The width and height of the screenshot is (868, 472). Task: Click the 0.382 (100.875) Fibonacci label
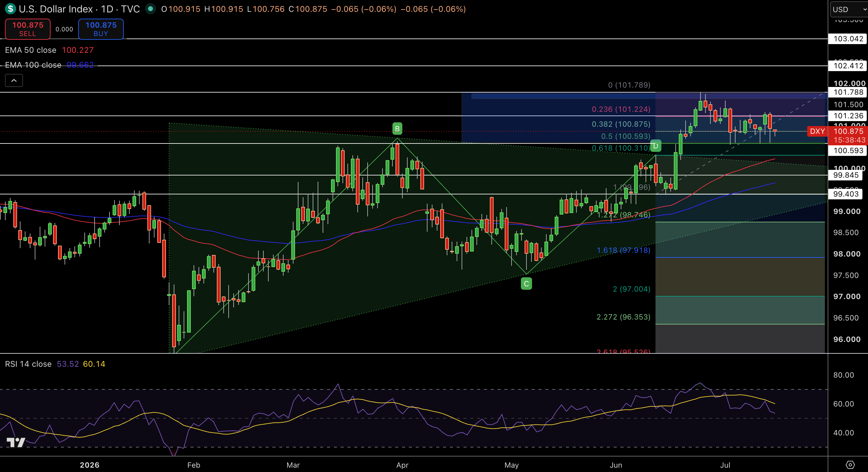(x=621, y=124)
